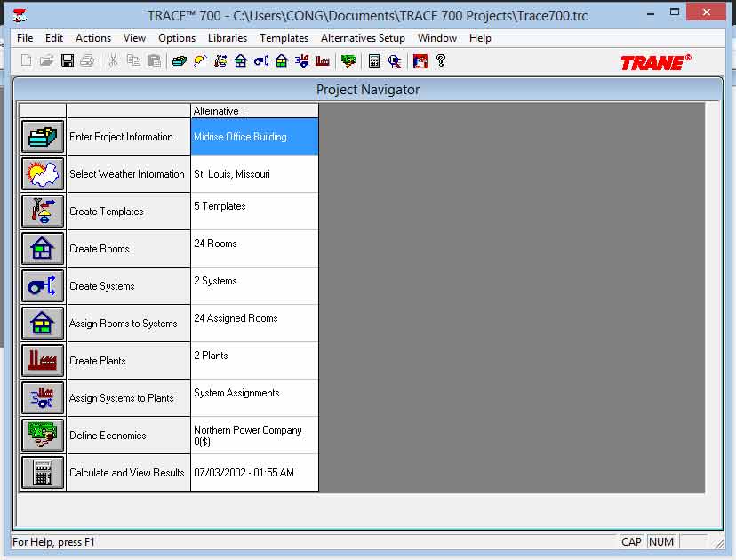The width and height of the screenshot is (736, 560).
Task: Click the Define Economics money icon
Action: pos(42,436)
